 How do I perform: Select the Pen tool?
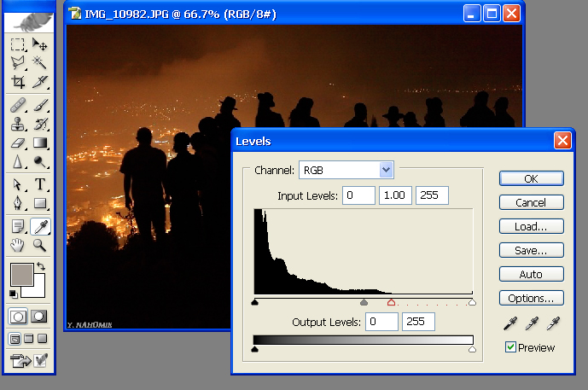tap(18, 203)
